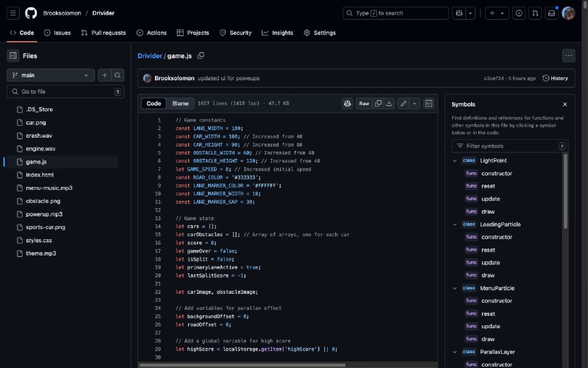
Task: Open pull requests icon in top header
Action: [x=535, y=13]
